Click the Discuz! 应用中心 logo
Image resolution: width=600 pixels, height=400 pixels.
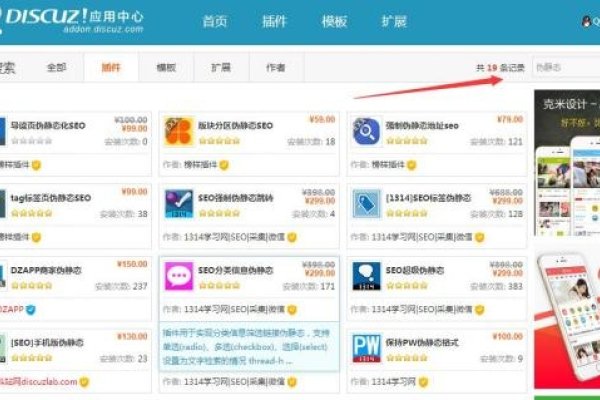point(72,20)
